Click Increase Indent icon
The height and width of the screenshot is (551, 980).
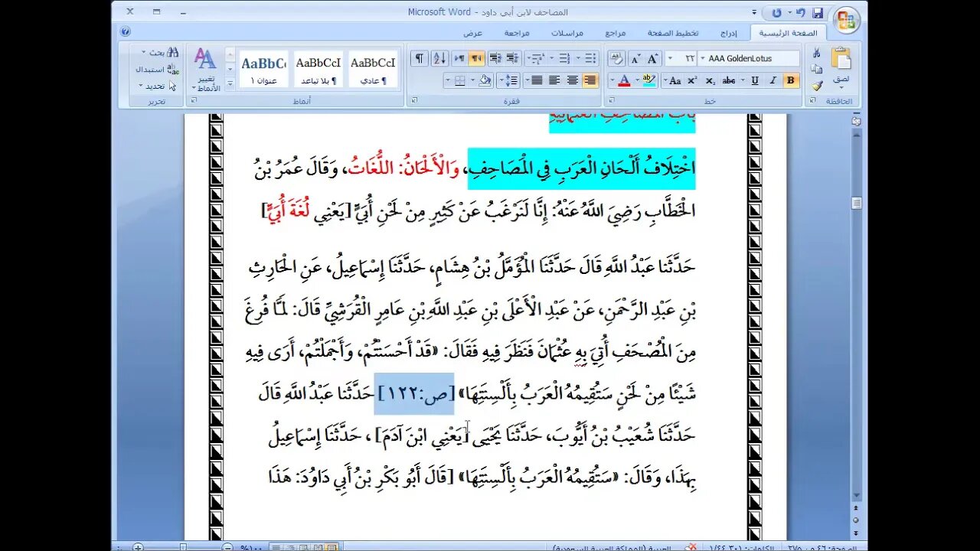click(495, 59)
